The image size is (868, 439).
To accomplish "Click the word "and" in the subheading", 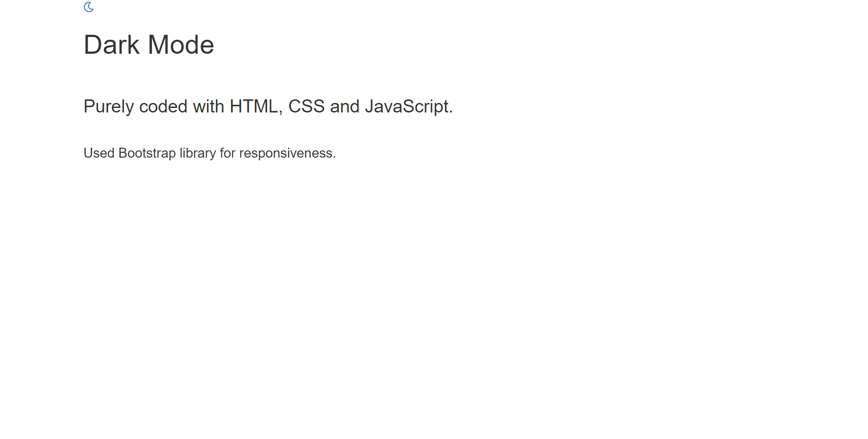I will pos(344,107).
